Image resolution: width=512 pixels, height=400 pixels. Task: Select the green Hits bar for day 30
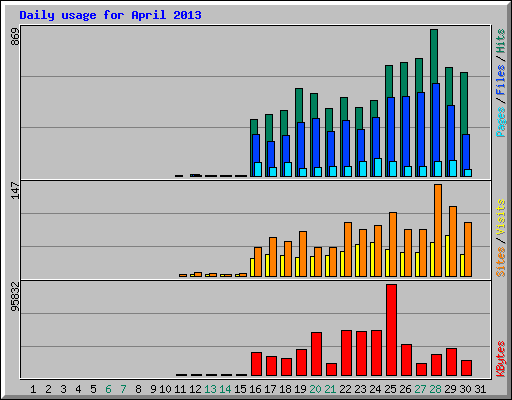[464, 103]
